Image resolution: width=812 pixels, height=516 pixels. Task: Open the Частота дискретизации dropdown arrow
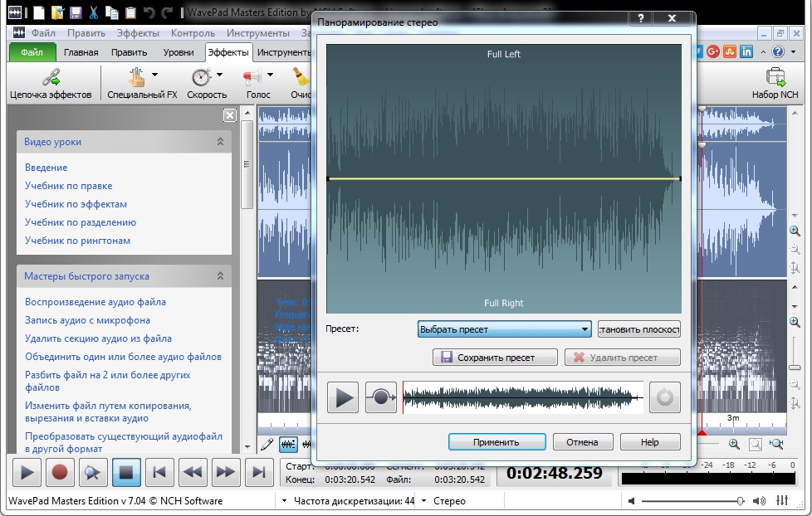tap(284, 501)
